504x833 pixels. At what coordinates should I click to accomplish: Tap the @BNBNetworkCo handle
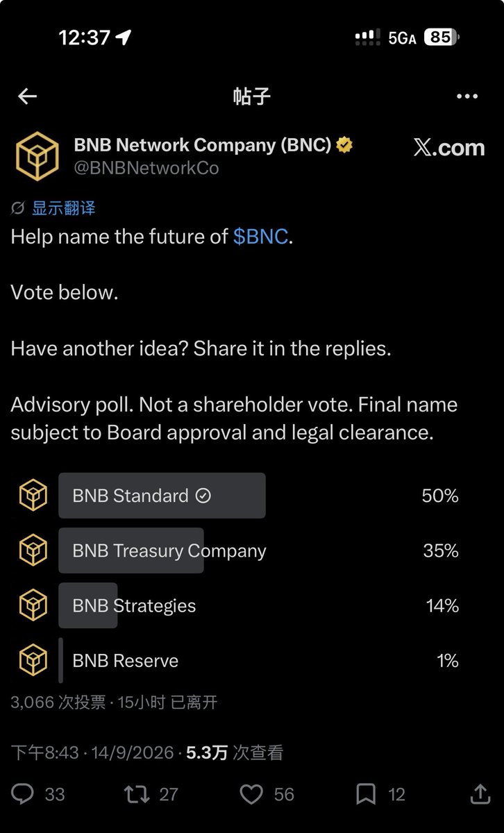pyautogui.click(x=146, y=169)
